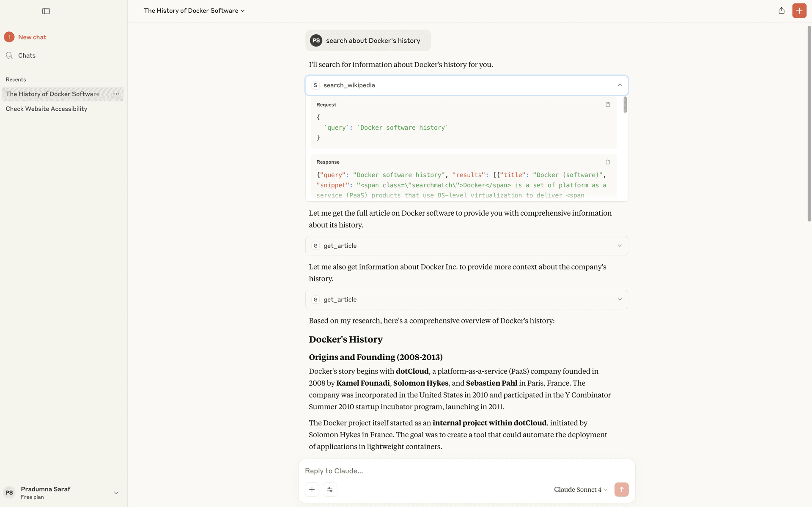Open options for History of Docker chat
812x507 pixels.
tap(116, 94)
